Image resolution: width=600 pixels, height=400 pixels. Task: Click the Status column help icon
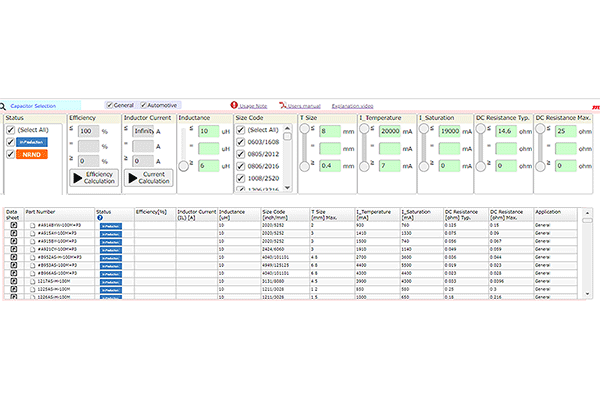point(101,217)
